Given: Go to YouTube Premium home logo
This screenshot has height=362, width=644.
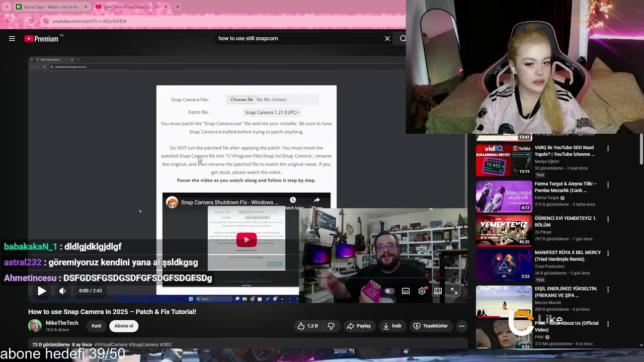Looking at the screenshot, I should pyautogui.click(x=41, y=39).
